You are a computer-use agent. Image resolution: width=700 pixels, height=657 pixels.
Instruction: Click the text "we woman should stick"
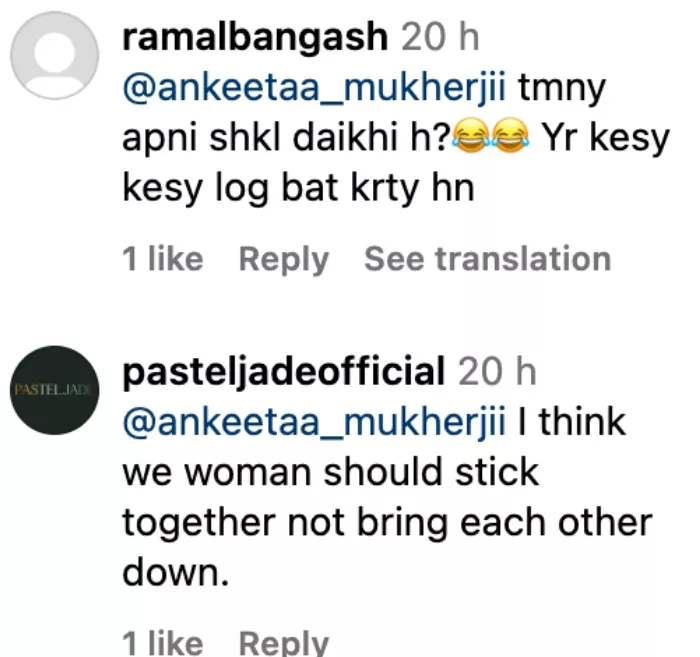tap(330, 472)
